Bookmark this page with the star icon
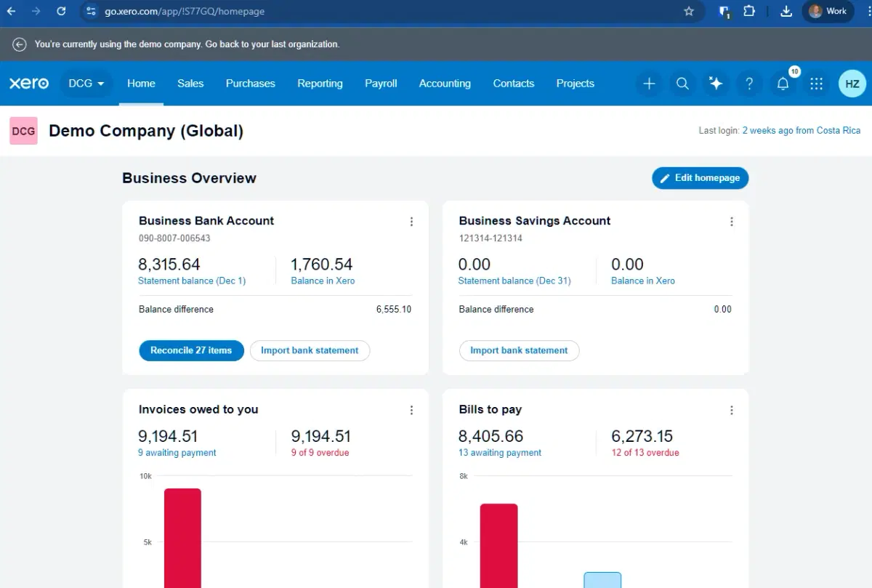The height and width of the screenshot is (588, 872). [x=689, y=12]
